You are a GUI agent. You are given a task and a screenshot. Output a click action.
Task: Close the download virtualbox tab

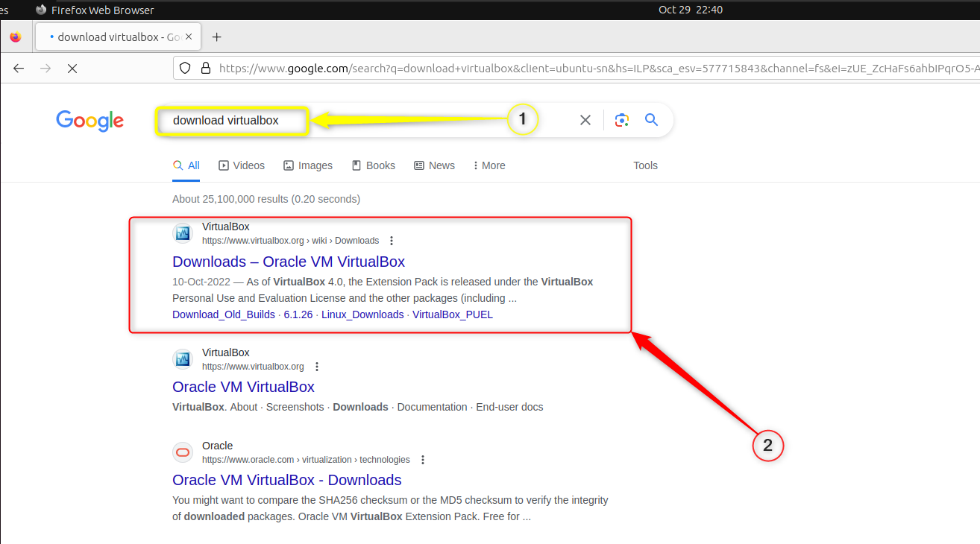point(189,37)
